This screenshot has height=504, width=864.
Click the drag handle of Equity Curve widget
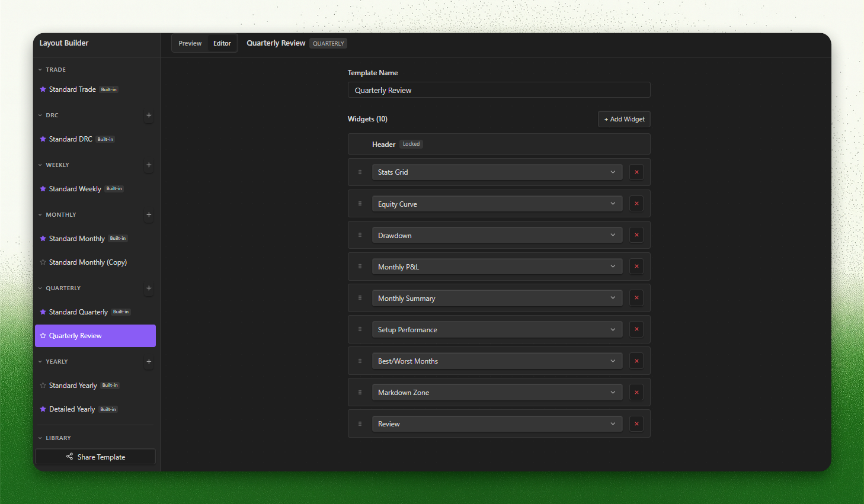(x=360, y=204)
